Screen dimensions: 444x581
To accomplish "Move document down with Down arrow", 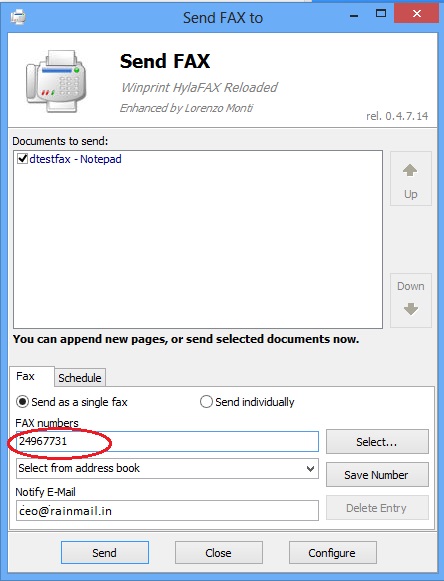I will [x=411, y=300].
